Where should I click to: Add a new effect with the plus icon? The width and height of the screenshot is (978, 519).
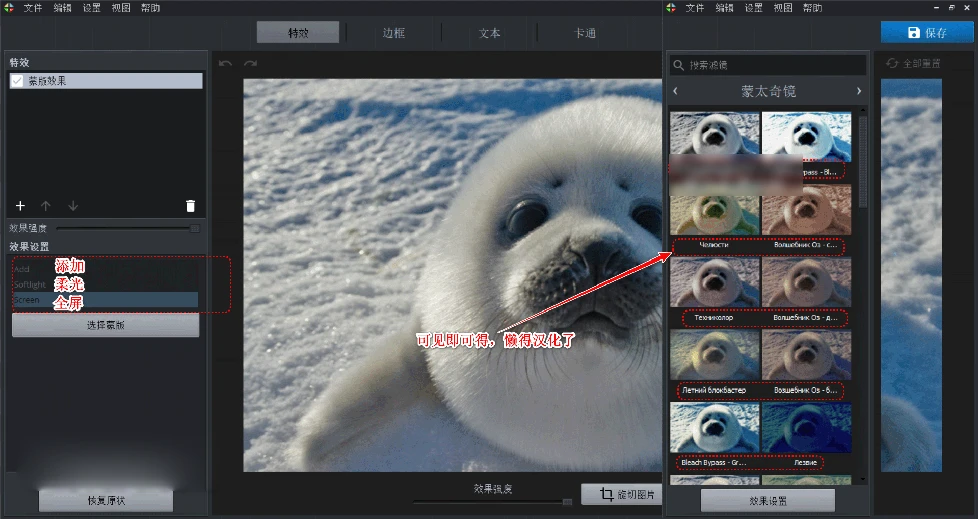pos(20,206)
